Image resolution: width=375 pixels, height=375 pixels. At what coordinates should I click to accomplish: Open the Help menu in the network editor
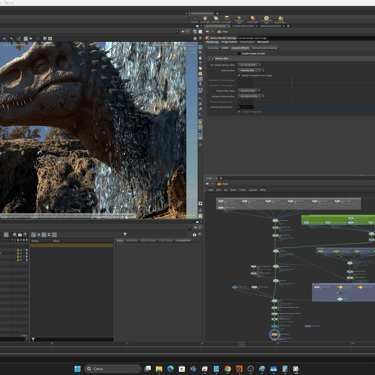pos(263,190)
